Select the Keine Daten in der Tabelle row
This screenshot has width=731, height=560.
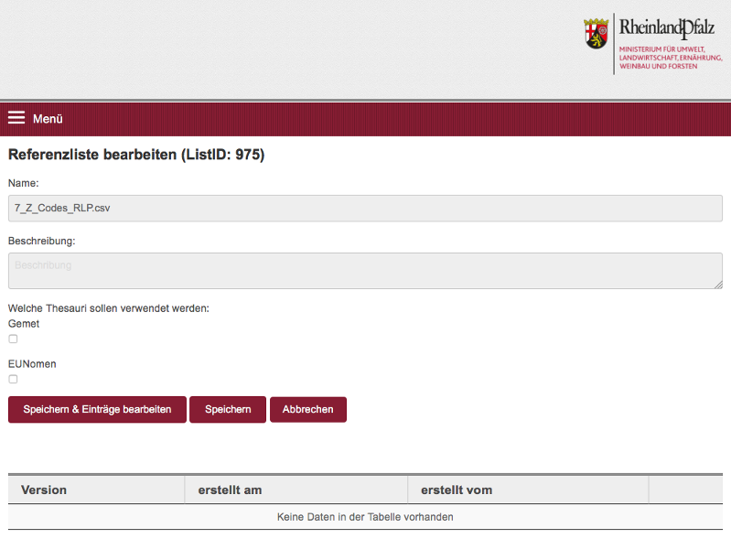[x=365, y=517]
